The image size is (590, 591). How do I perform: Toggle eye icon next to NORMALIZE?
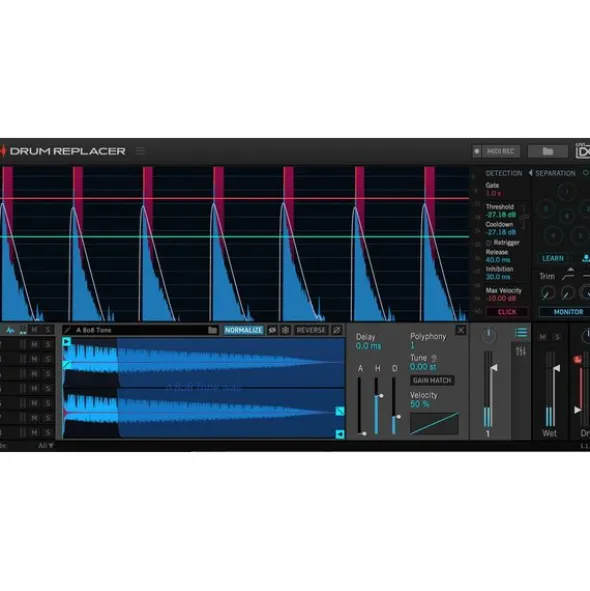coord(272,330)
